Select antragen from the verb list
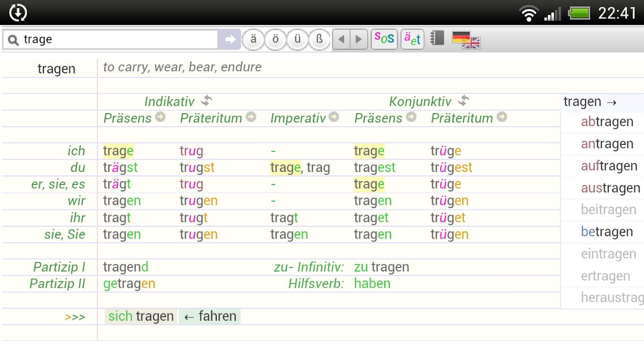This screenshot has height=362, width=644. click(607, 144)
